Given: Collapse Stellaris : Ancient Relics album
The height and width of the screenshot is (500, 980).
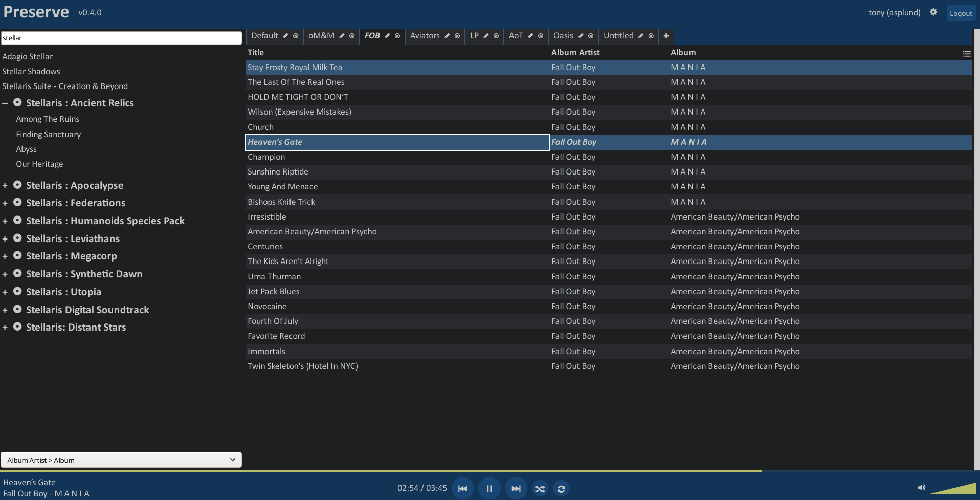Looking at the screenshot, I should click(5, 103).
